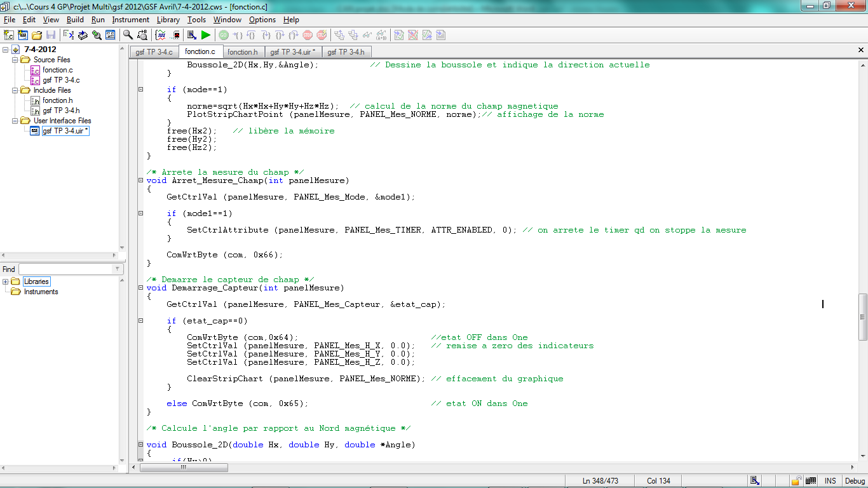Click the find and replace A-B icon

(x=141, y=35)
